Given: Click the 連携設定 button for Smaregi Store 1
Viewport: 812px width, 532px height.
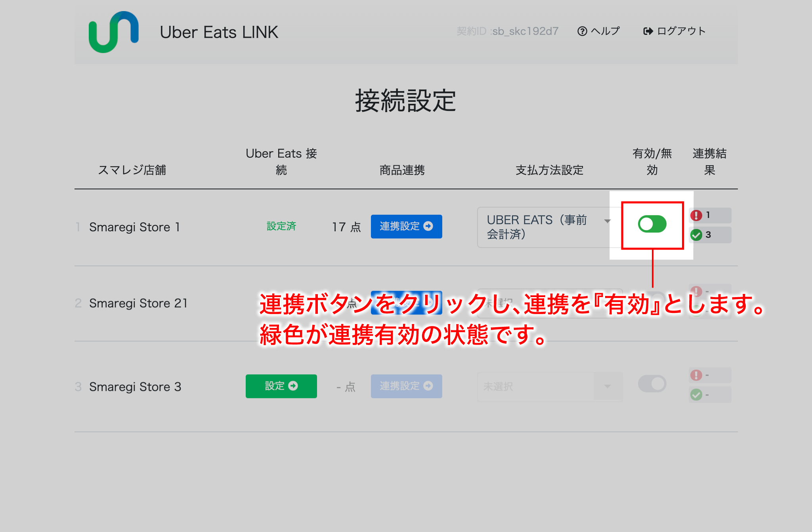Looking at the screenshot, I should (406, 227).
